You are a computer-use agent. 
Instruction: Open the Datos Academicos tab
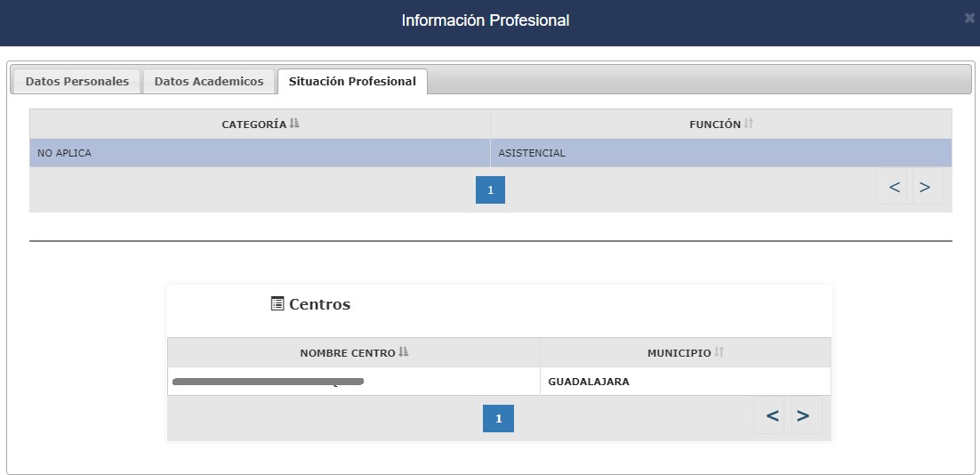tap(209, 81)
